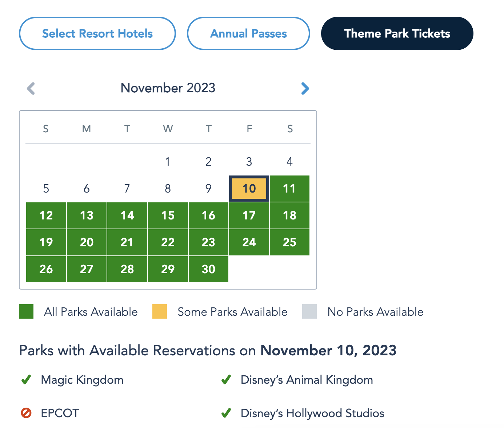Click the Animal Kingdom green checkmark
Image resolution: width=504 pixels, height=428 pixels.
226,380
